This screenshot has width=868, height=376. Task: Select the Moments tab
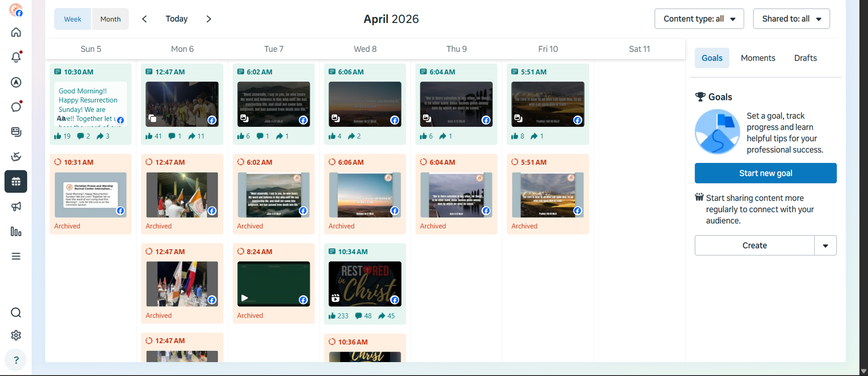(x=758, y=58)
